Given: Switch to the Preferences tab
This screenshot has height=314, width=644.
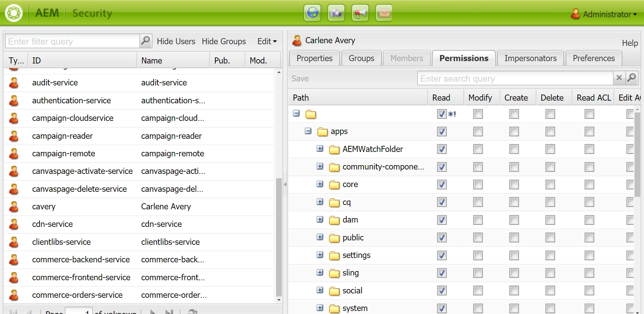Looking at the screenshot, I should click(x=594, y=58).
